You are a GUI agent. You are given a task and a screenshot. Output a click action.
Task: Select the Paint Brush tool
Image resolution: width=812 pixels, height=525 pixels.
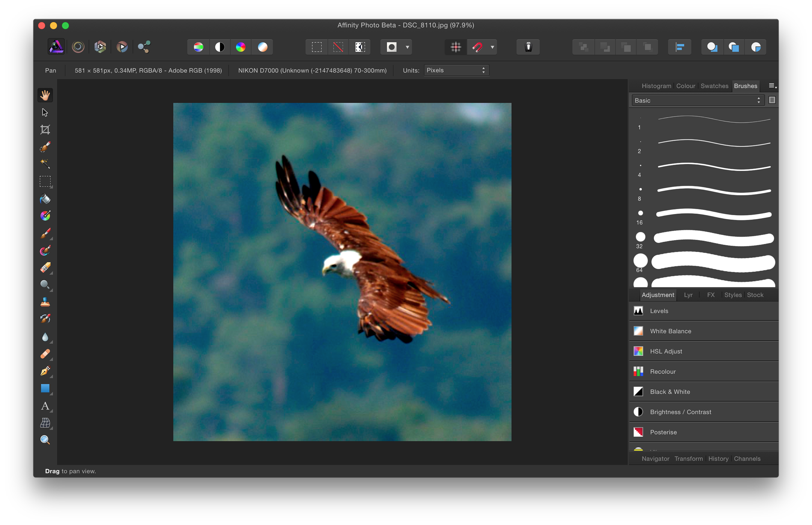tap(45, 234)
